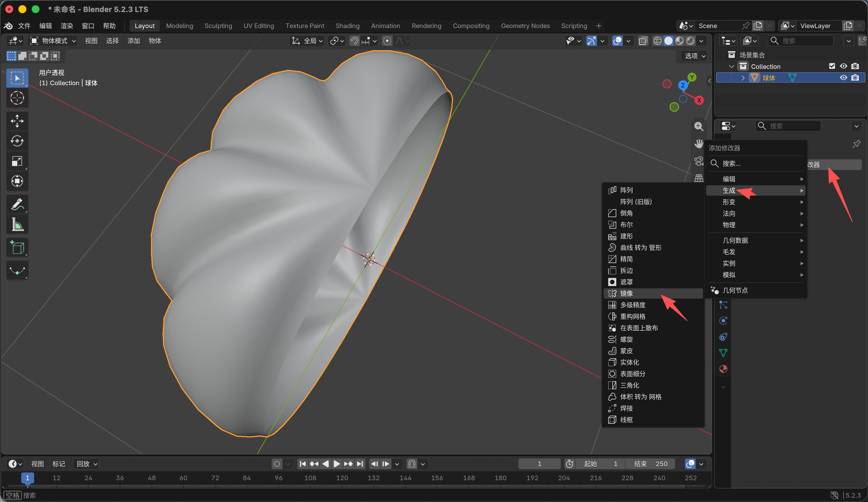The height and width of the screenshot is (502, 868).
Task: Click the viewport zoom magnifier icon
Action: pos(699,126)
